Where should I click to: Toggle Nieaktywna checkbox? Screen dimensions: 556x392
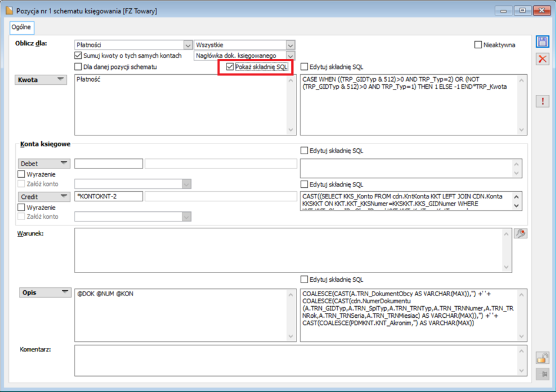coord(478,45)
